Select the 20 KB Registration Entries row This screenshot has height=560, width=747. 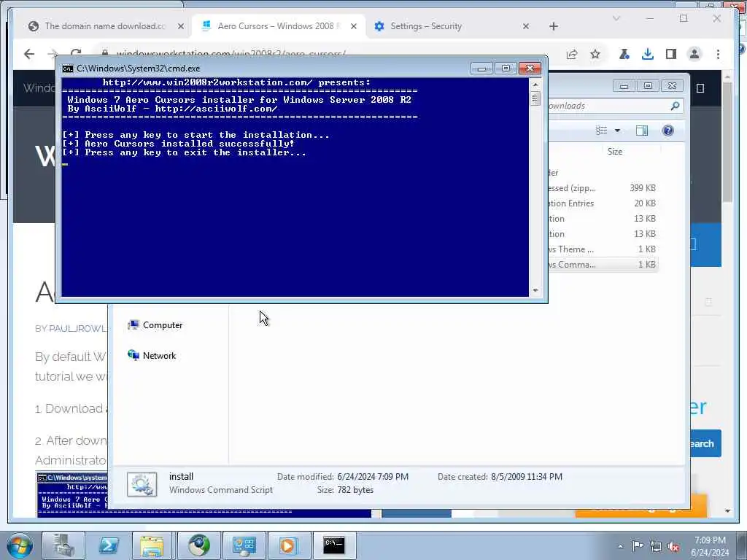coord(603,203)
